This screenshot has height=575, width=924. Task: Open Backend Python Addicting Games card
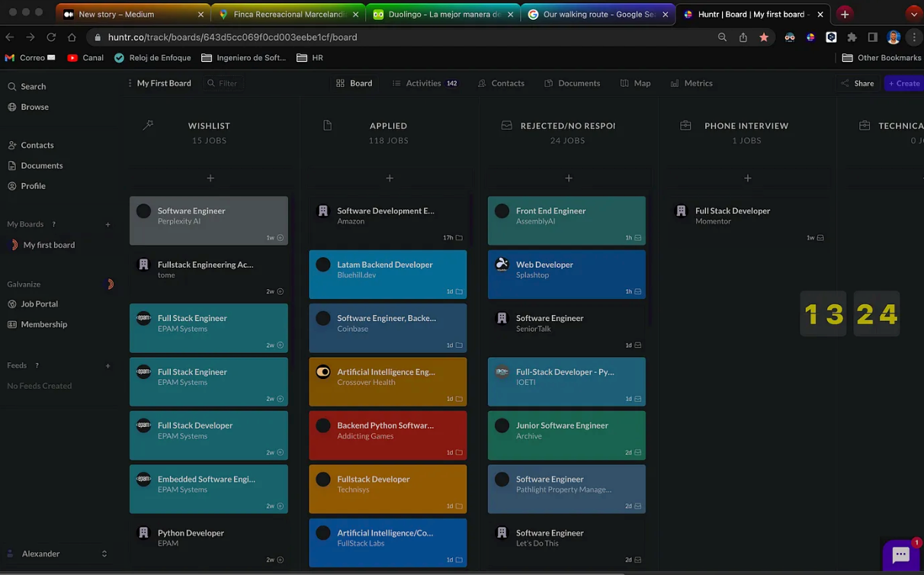tap(388, 435)
